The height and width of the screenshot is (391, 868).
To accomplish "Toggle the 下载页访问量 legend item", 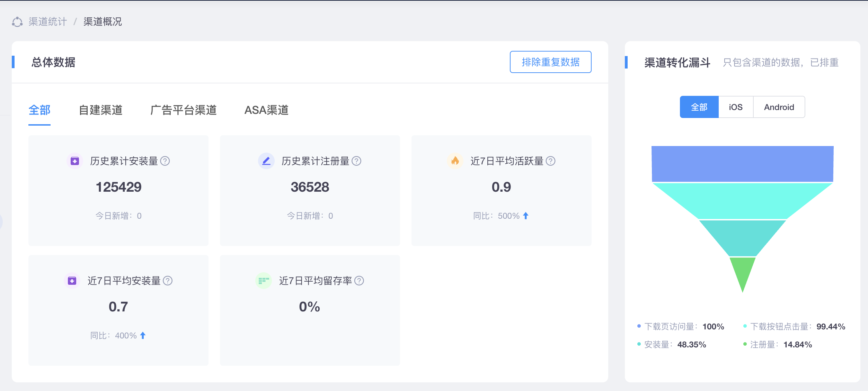I will pos(681,327).
